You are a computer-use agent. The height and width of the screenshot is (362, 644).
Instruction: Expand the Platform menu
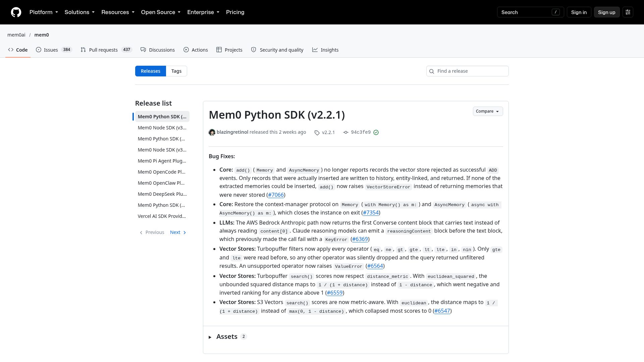click(44, 12)
